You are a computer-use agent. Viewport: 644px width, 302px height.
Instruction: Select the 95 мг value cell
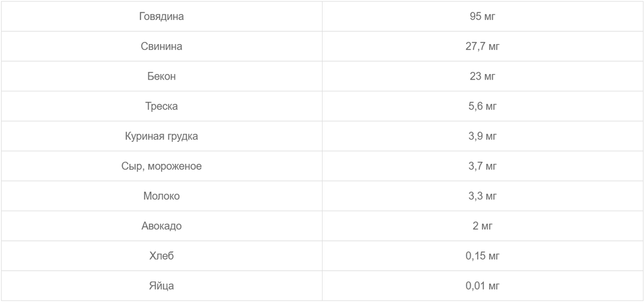click(482, 16)
